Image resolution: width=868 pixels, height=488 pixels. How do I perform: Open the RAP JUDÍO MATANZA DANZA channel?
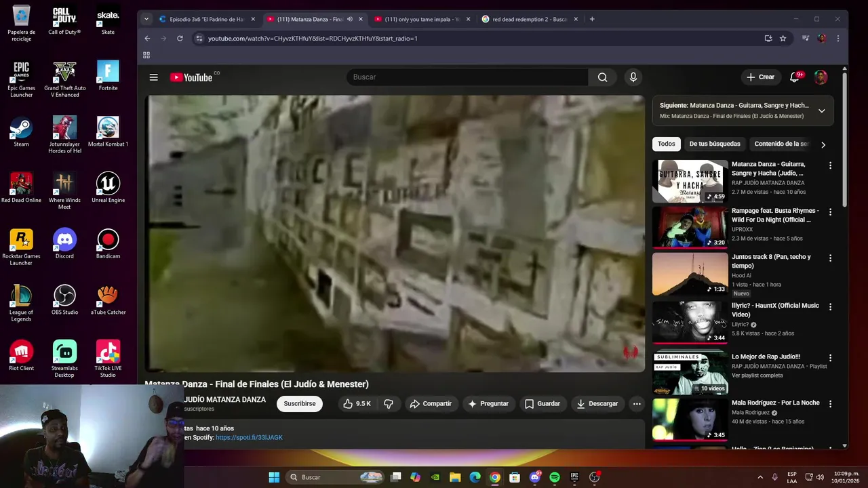[x=224, y=400]
